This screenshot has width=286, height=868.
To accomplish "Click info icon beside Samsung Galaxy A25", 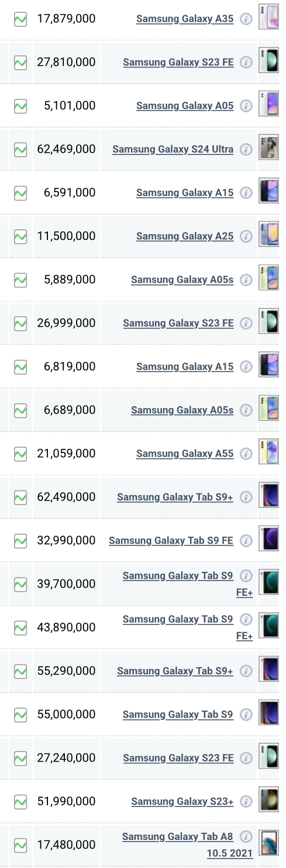I will (x=247, y=236).
